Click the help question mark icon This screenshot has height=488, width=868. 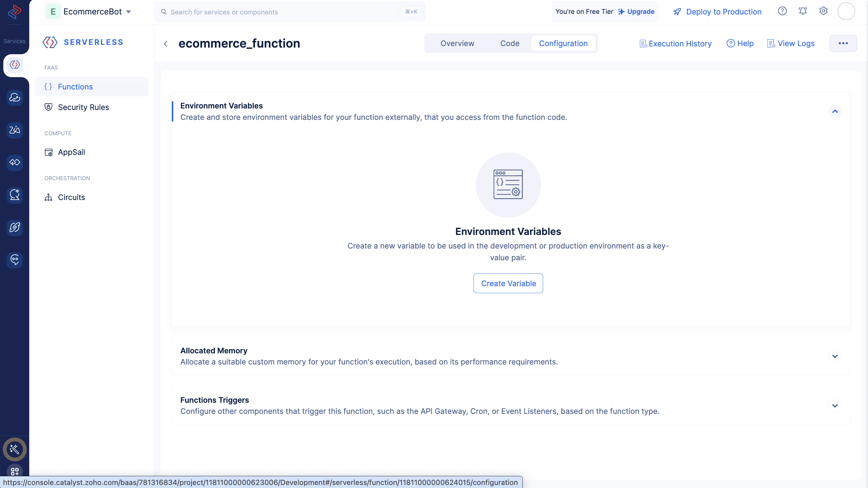tap(783, 11)
